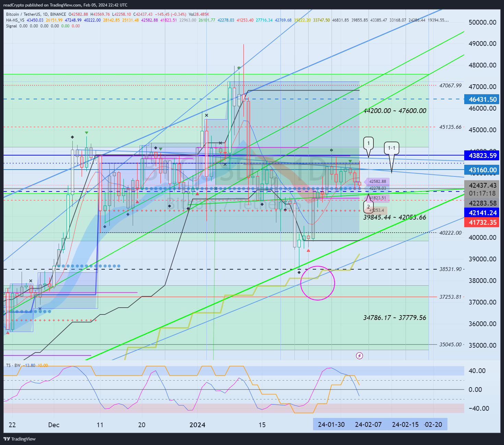This screenshot has height=445, width=504.
Task: Click the blue 46431.50 price label
Action: pos(482,99)
